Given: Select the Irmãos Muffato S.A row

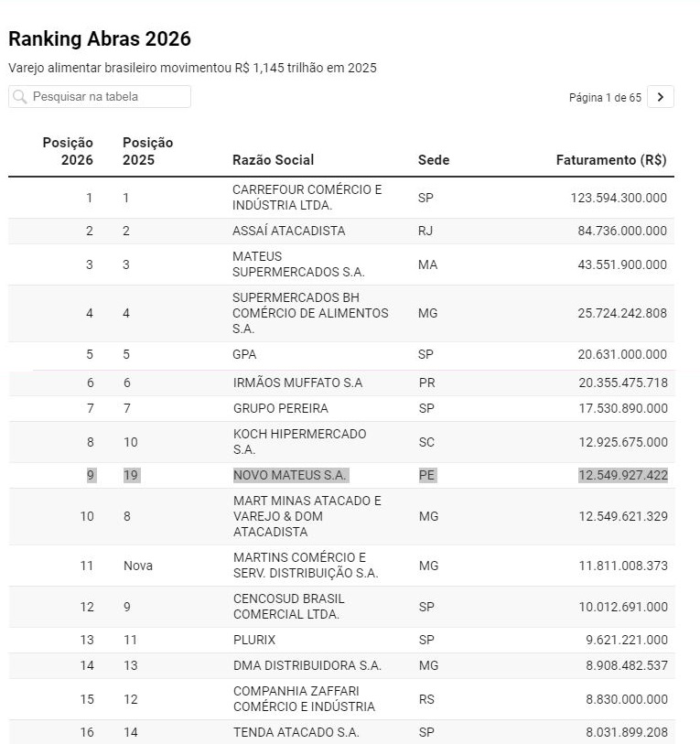Looking at the screenshot, I should [296, 383].
